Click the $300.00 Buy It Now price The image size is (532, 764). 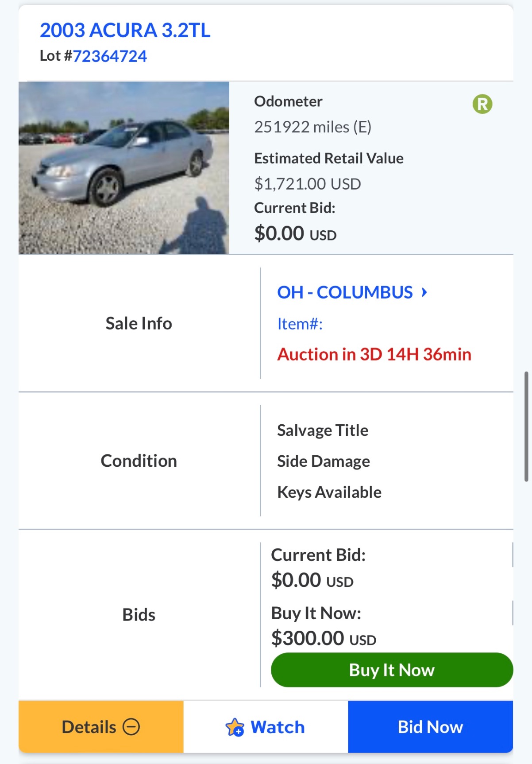coord(324,638)
